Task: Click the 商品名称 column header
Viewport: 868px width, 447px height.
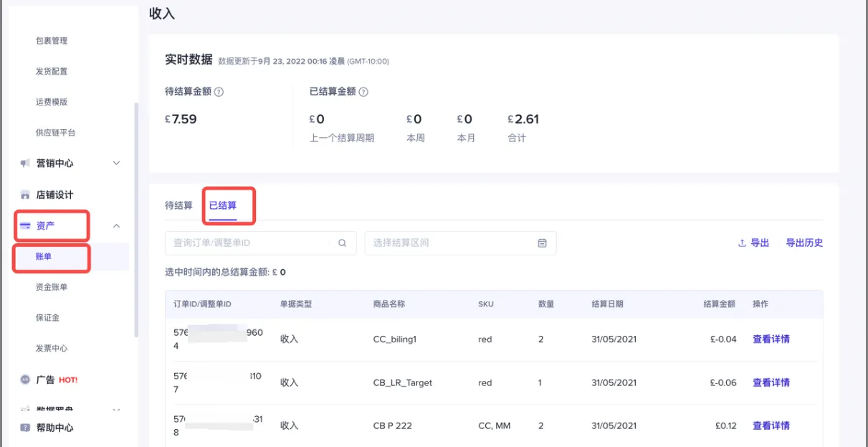Action: pos(389,304)
